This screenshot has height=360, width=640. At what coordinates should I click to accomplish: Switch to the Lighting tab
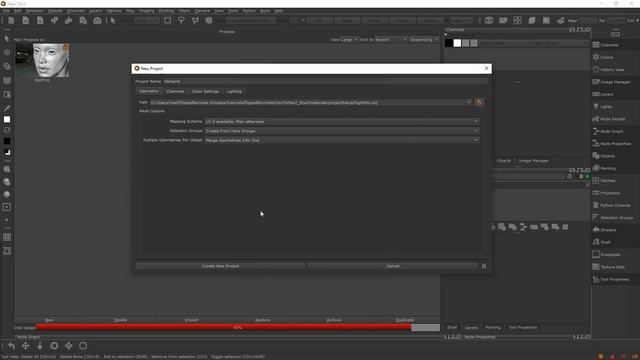[234, 91]
